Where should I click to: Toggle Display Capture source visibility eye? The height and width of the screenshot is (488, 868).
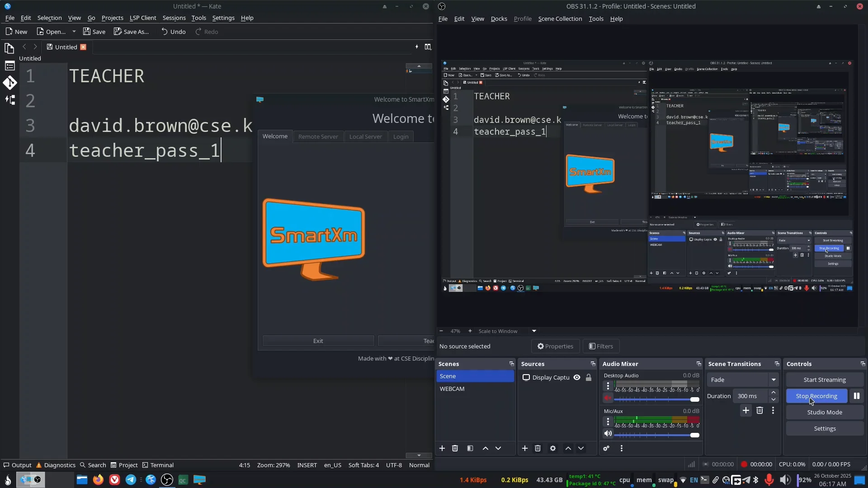pyautogui.click(x=577, y=377)
